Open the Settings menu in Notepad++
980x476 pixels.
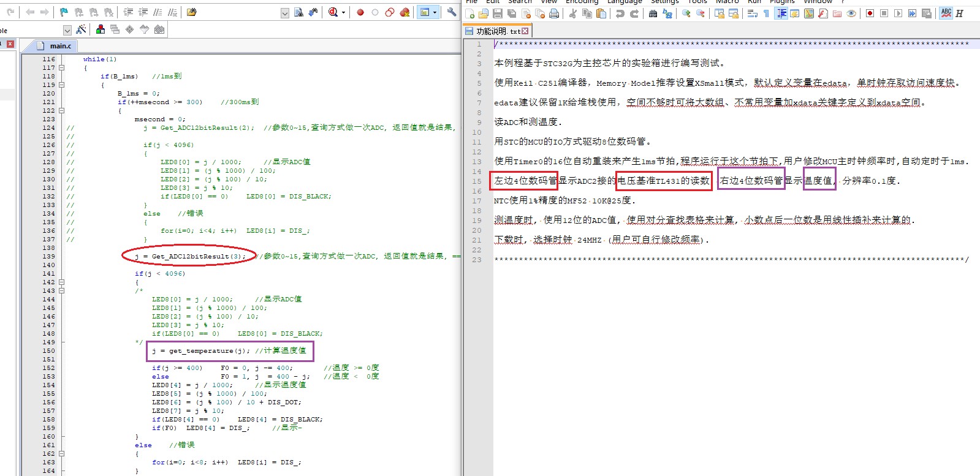point(665,2)
